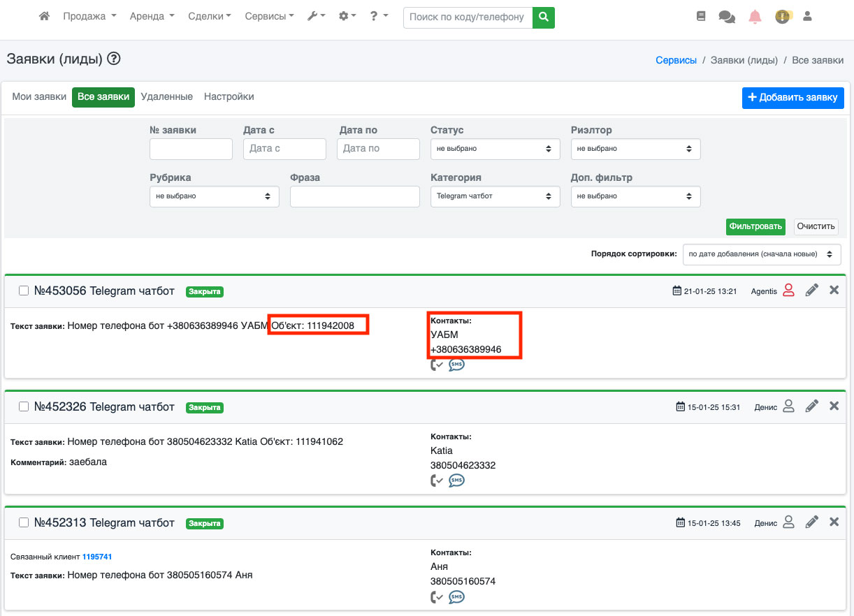
Task: Click the user profile icon in navbar
Action: 807,17
